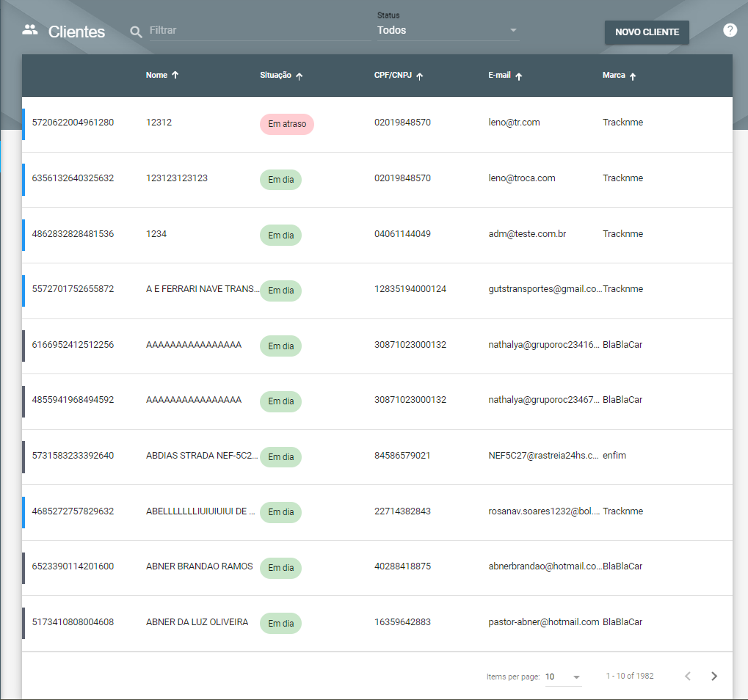
Task: Click the Clientes page title
Action: [x=76, y=32]
